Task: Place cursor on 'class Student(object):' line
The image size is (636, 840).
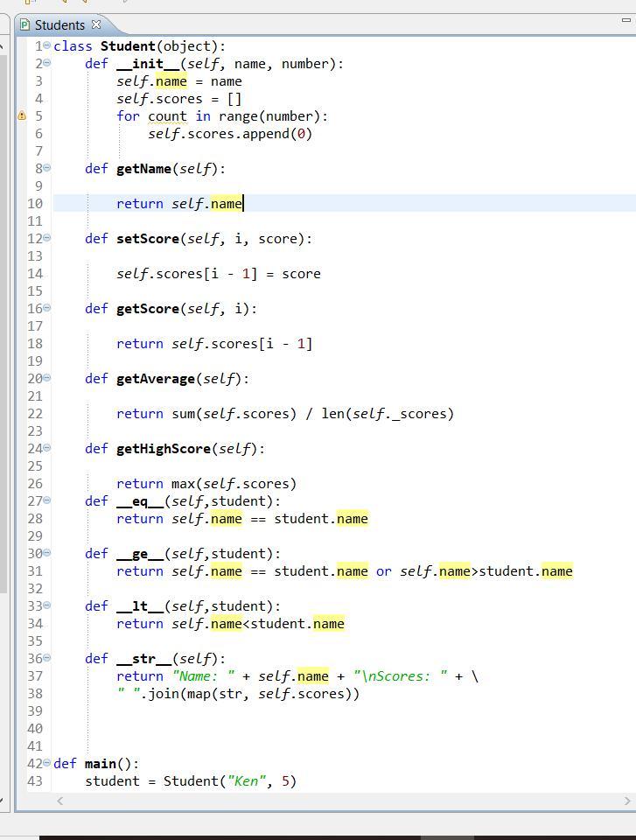Action: (139, 46)
